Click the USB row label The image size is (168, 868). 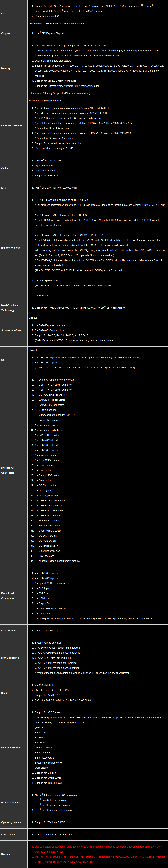coord(4,360)
